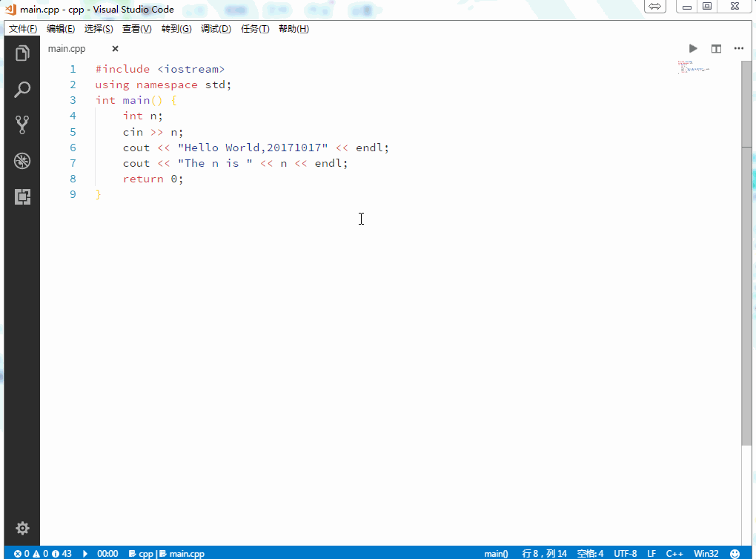The height and width of the screenshot is (559, 756).
Task: Click the "The n is " string
Action: pos(215,163)
